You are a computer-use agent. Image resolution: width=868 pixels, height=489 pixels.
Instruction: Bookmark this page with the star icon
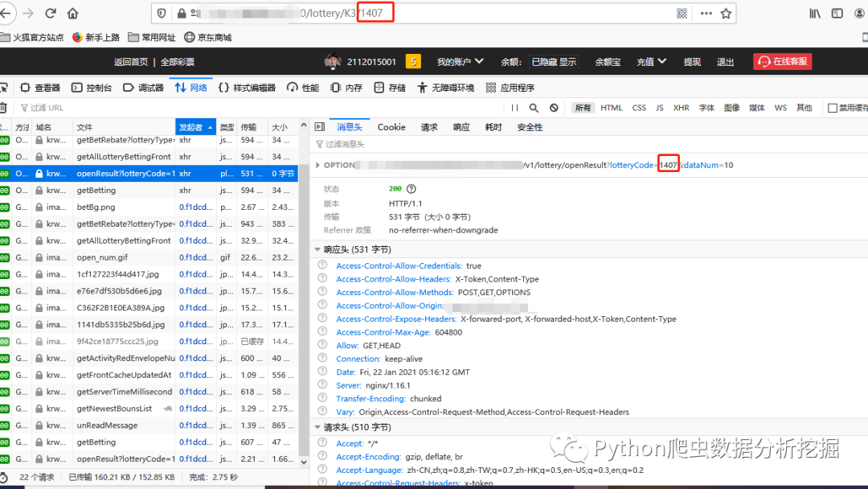click(726, 14)
